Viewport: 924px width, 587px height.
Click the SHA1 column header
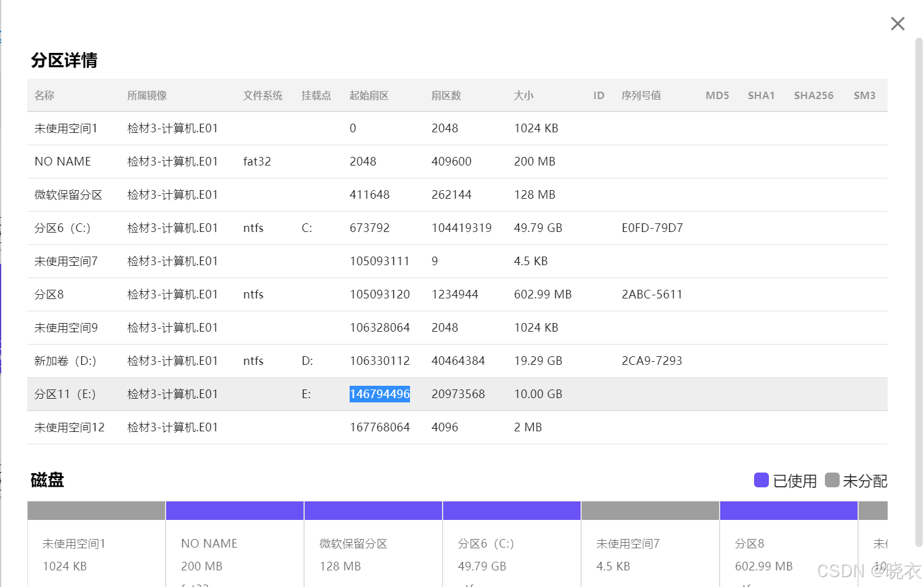click(x=761, y=95)
